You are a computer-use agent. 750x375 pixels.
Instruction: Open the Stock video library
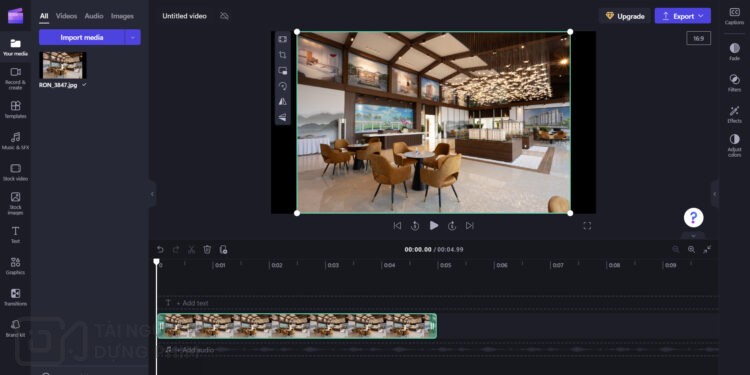point(15,172)
